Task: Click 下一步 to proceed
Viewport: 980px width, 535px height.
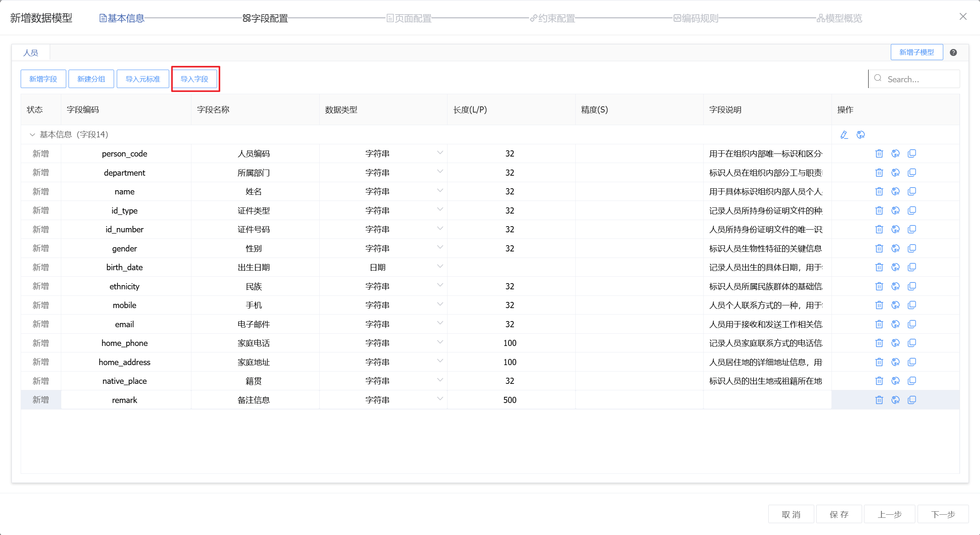Action: (943, 514)
